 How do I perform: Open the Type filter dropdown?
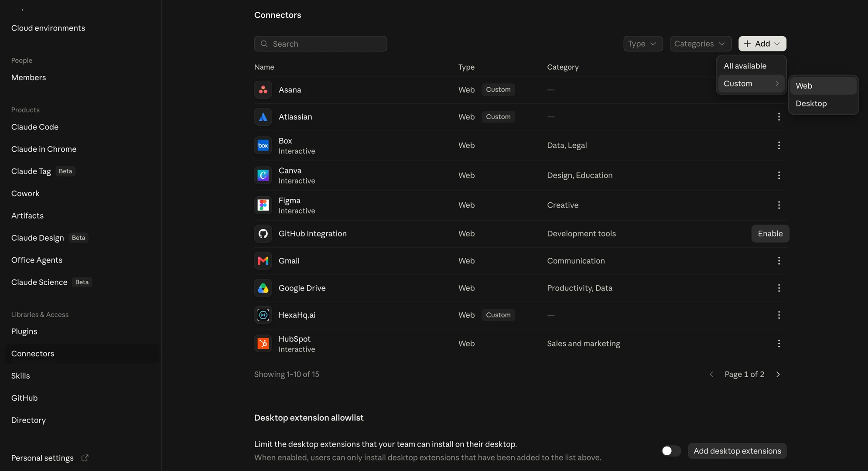(x=643, y=44)
